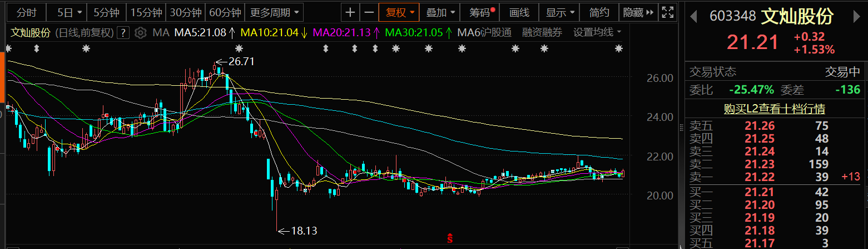This screenshot has width=868, height=249.
Task: Enter fullscreen chart mode
Action: (x=669, y=12)
